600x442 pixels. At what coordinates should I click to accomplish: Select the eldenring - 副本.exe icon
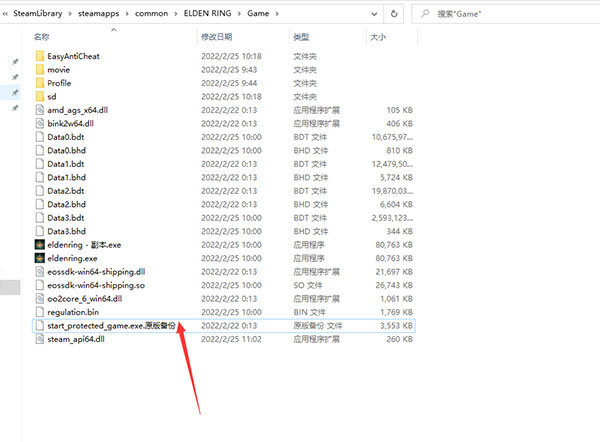pyautogui.click(x=39, y=244)
